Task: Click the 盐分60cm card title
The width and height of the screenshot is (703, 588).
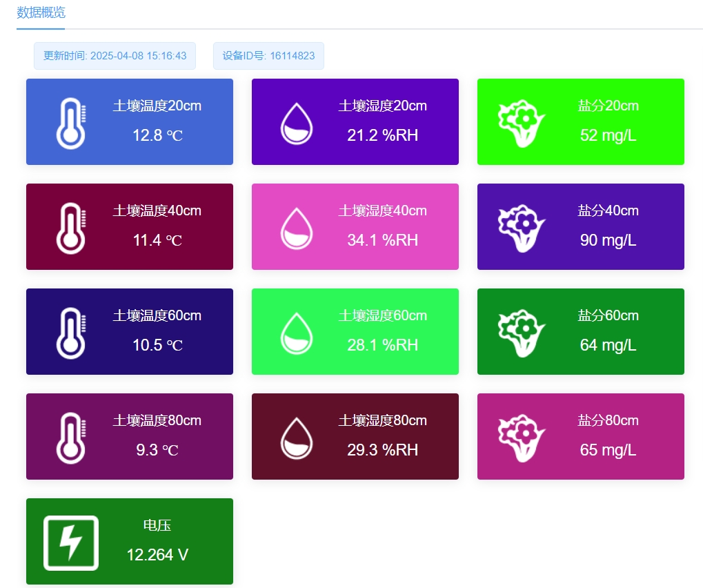Action: [608, 315]
